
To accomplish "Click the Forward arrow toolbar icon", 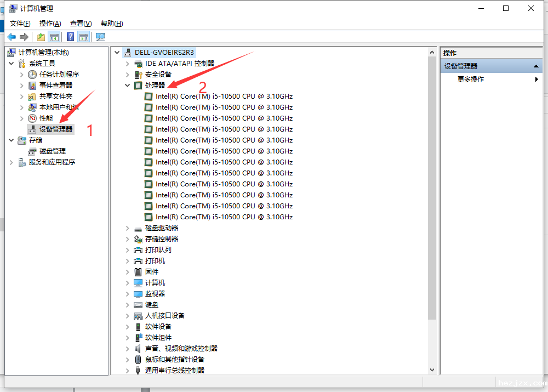I will point(24,37).
